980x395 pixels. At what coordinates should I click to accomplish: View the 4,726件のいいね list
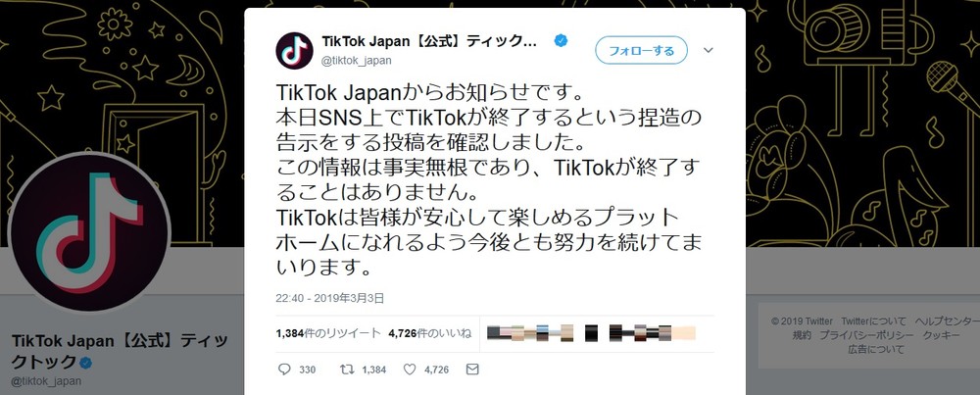429,334
